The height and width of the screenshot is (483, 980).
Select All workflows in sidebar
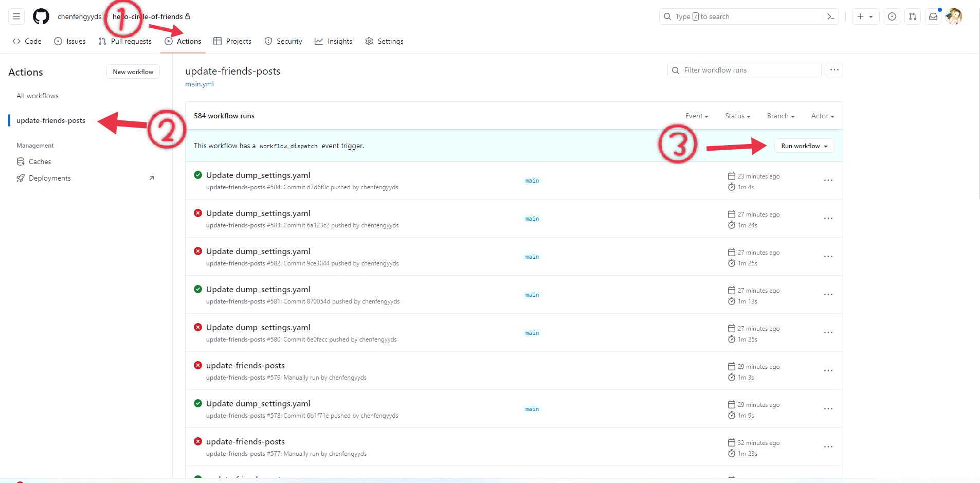tap(38, 96)
